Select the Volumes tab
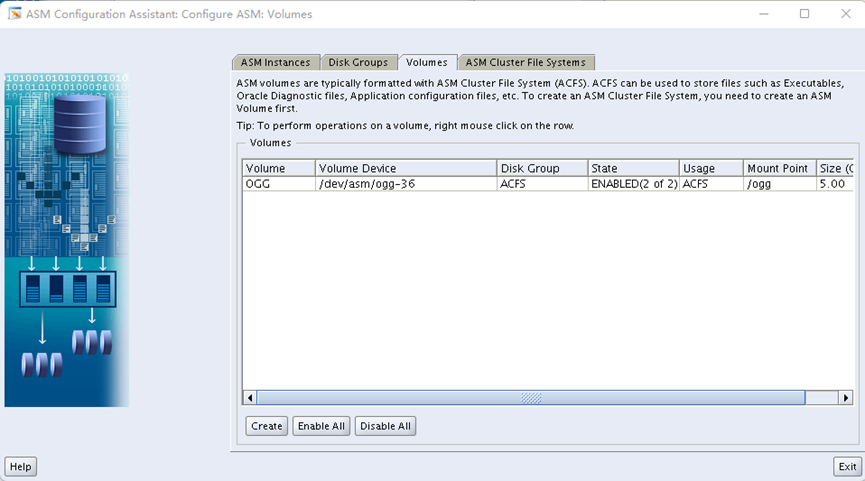 (427, 62)
